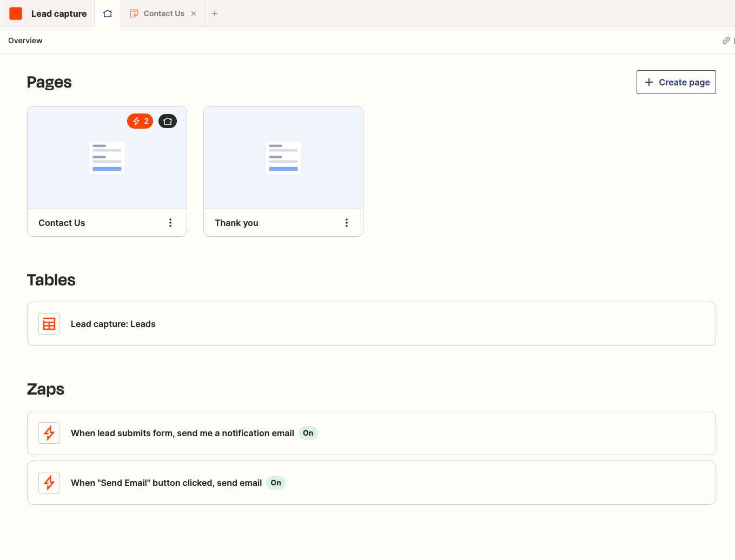Switch to the Contact Us tab
735x560 pixels.
tap(163, 14)
